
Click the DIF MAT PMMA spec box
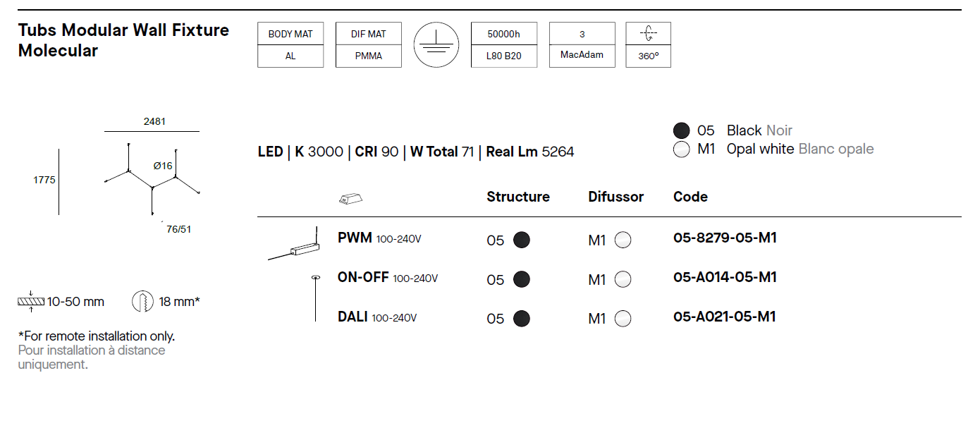(369, 45)
